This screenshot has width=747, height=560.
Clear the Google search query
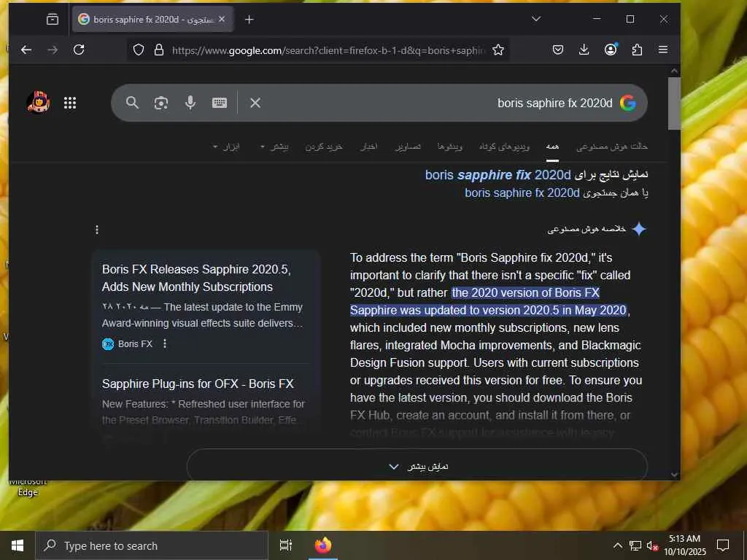coord(255,103)
